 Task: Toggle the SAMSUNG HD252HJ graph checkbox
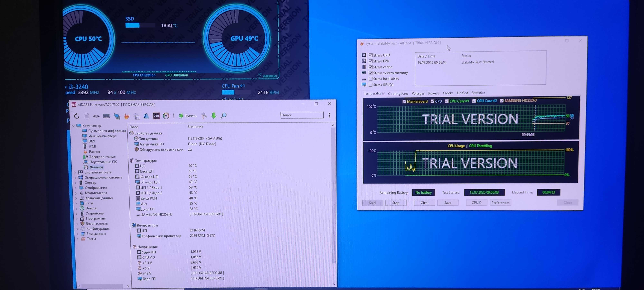[x=502, y=101]
